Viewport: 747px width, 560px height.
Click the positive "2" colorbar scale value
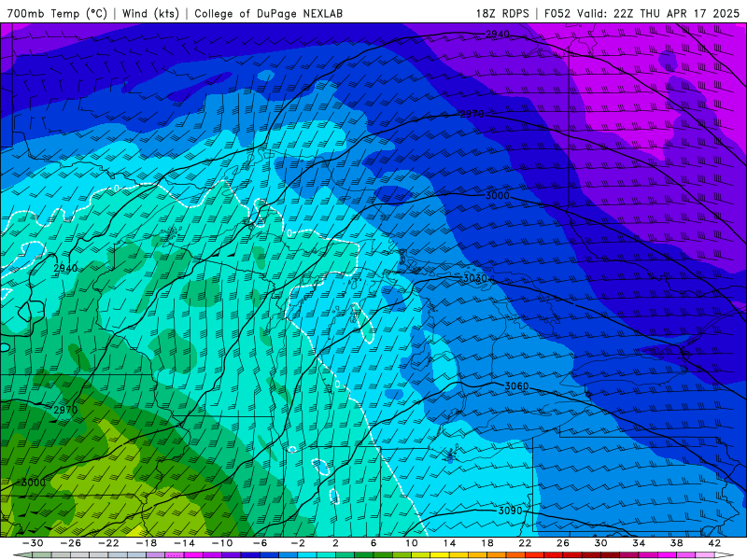[x=336, y=543]
